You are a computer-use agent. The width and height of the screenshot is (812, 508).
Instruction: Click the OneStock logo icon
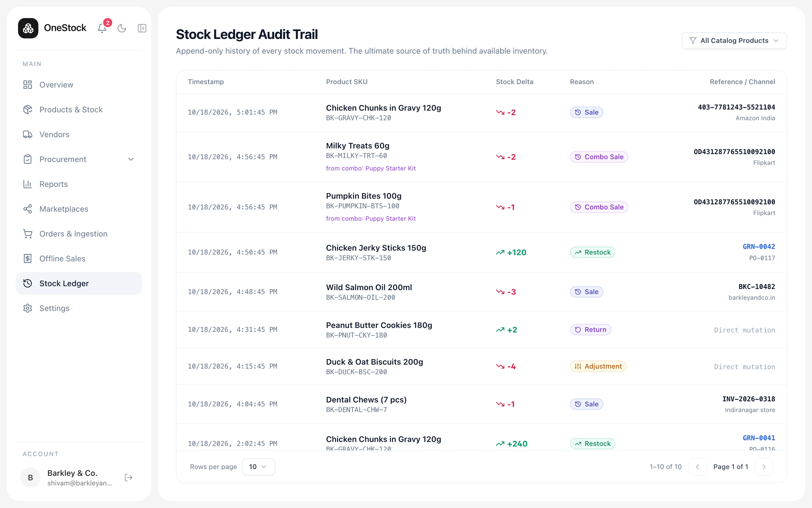[28, 28]
